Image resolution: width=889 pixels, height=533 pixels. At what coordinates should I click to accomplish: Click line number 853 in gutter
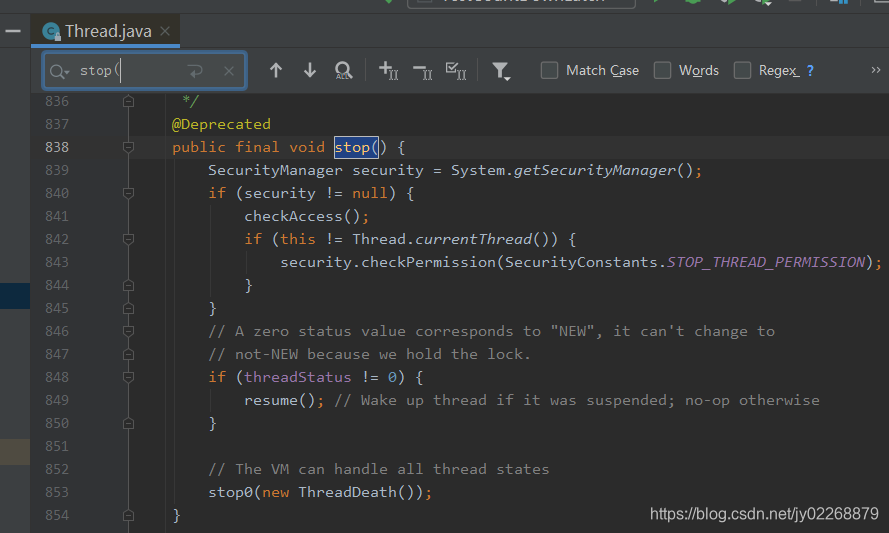57,492
